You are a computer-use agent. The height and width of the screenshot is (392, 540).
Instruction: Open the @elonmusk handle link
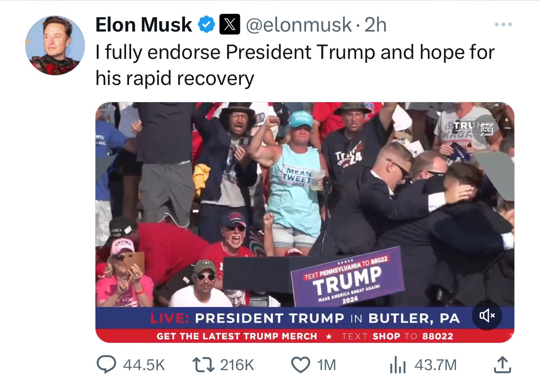298,25
